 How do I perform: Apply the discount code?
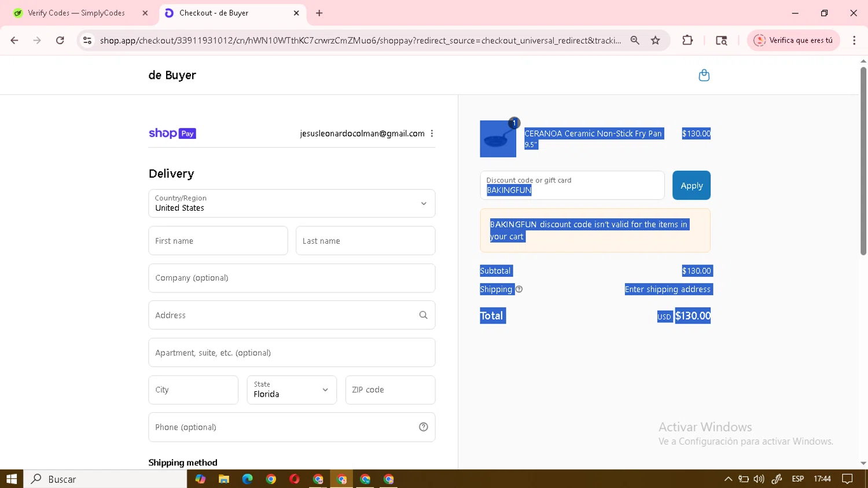click(x=691, y=185)
